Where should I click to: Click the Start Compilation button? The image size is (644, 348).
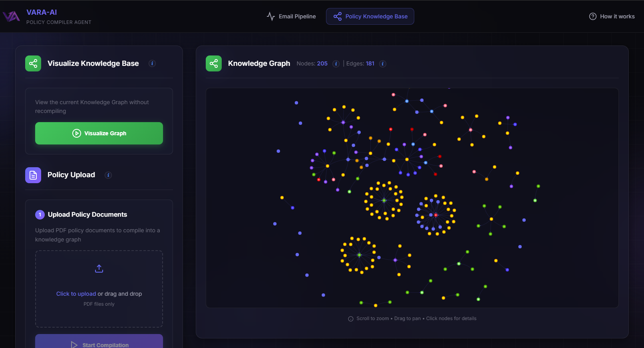pyautogui.click(x=99, y=341)
